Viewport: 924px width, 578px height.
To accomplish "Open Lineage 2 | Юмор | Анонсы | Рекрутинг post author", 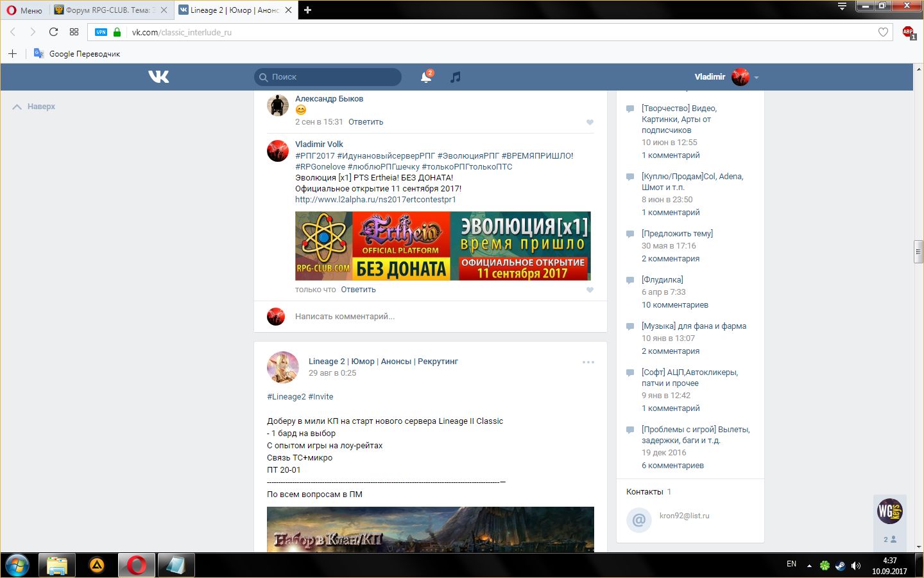I will pos(383,362).
